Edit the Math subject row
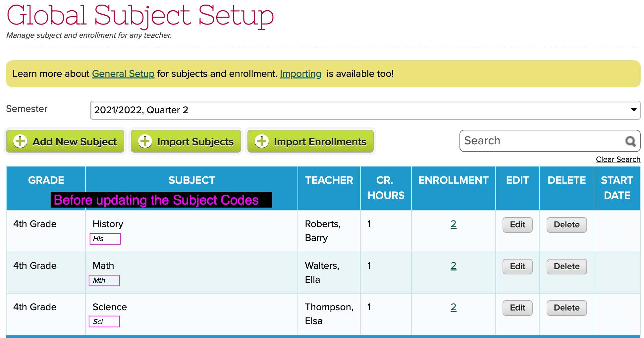This screenshot has height=338, width=644. (517, 266)
